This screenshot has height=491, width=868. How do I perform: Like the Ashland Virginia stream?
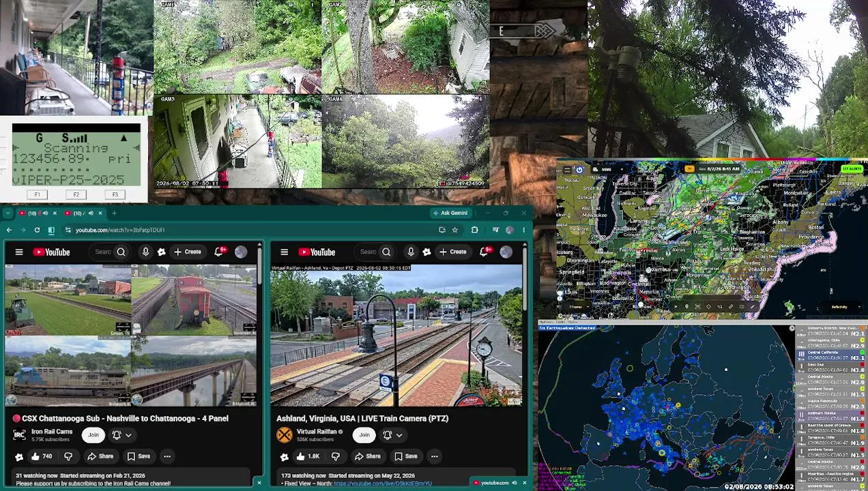coord(307,456)
